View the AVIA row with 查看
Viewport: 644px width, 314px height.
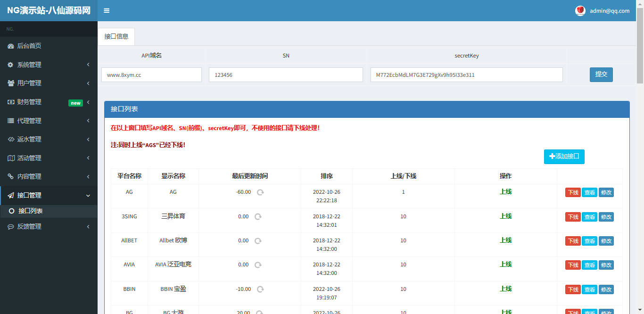(x=589, y=265)
